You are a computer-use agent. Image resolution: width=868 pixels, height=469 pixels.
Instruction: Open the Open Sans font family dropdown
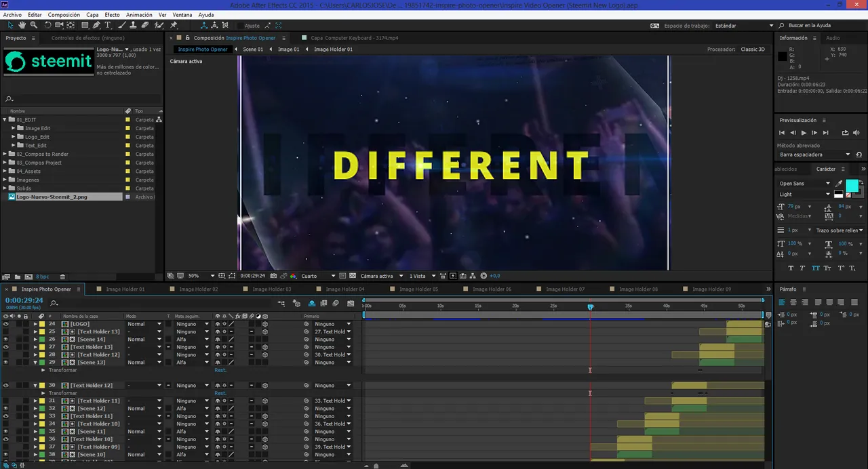click(804, 183)
